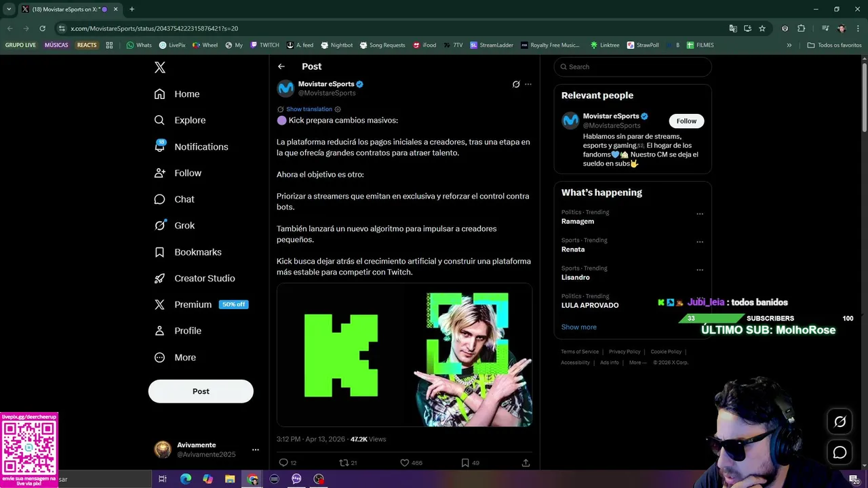The width and height of the screenshot is (868, 488).
Task: Click the X logo in the sidebar
Action: point(160,67)
